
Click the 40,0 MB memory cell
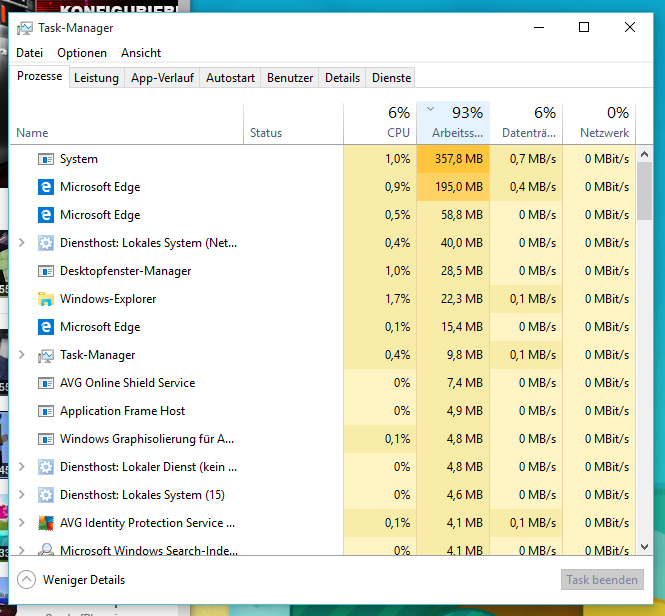pos(453,243)
